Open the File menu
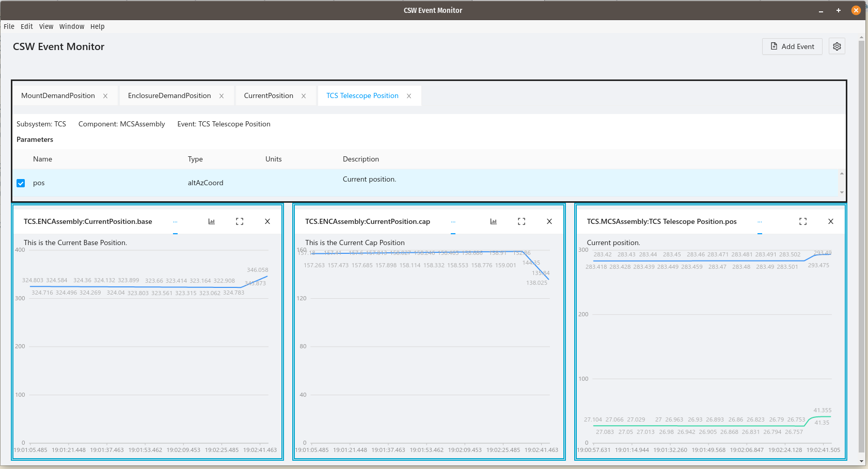The height and width of the screenshot is (469, 868). (9, 26)
